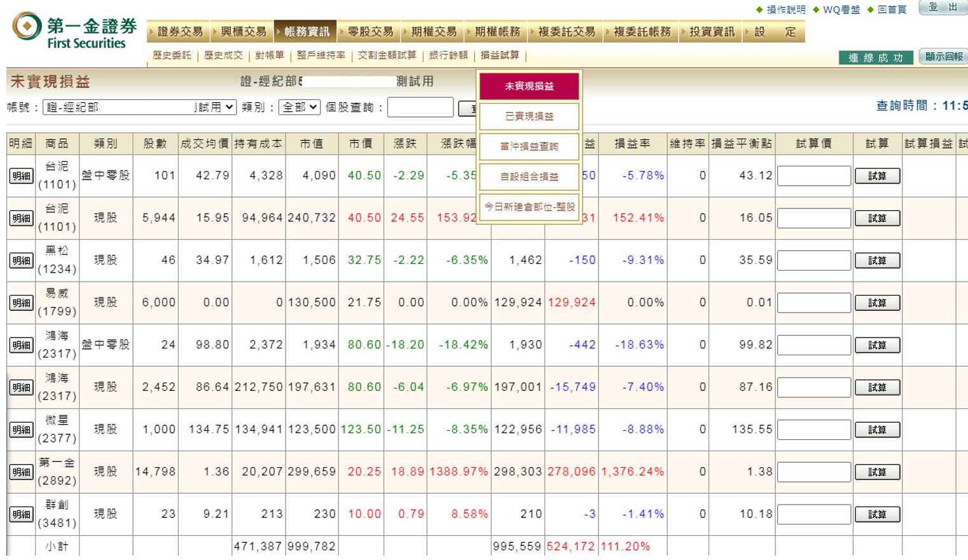Expand the 帳號 account dropdown
968x560 pixels.
[140, 107]
